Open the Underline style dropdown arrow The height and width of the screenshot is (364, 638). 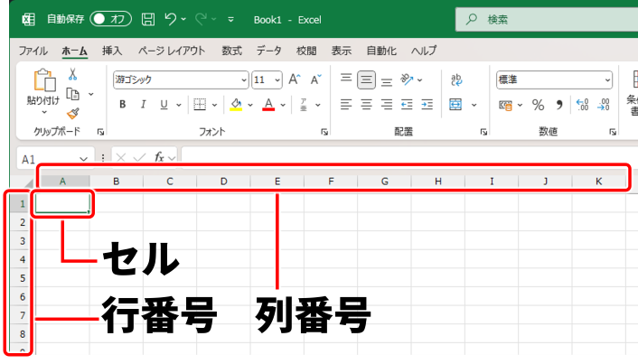click(x=179, y=105)
